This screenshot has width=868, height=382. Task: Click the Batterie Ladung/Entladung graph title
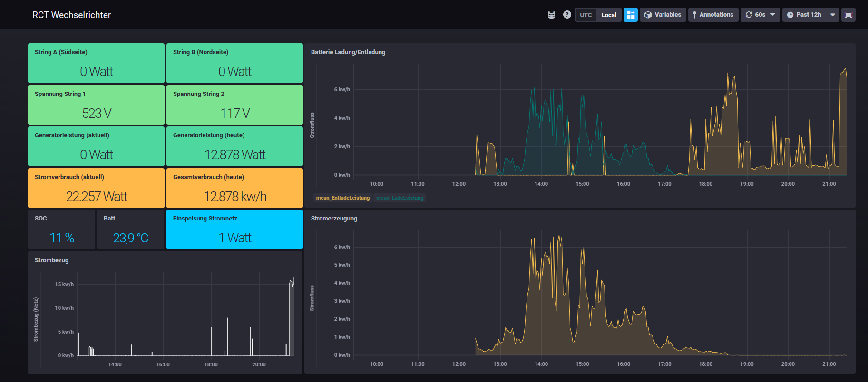coord(348,52)
